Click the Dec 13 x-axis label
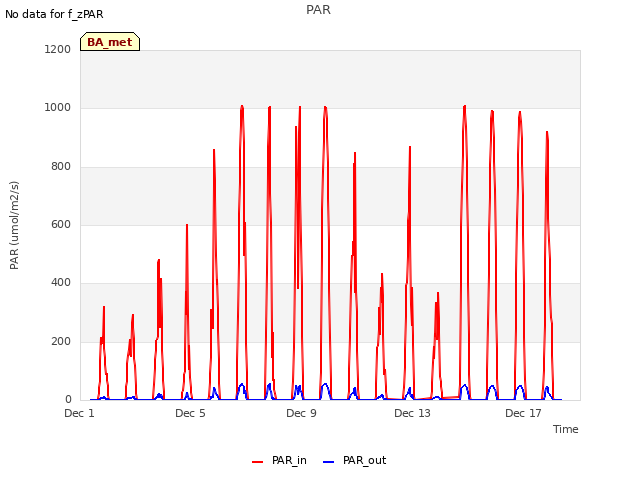640x480 pixels. [412, 413]
